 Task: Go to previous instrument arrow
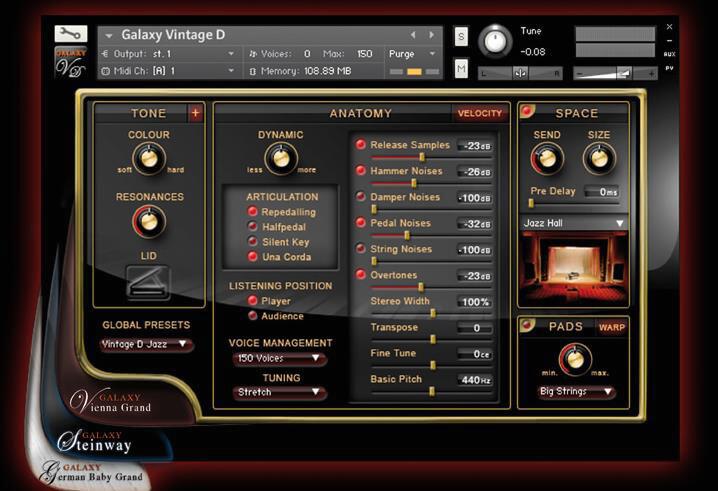pos(413,35)
